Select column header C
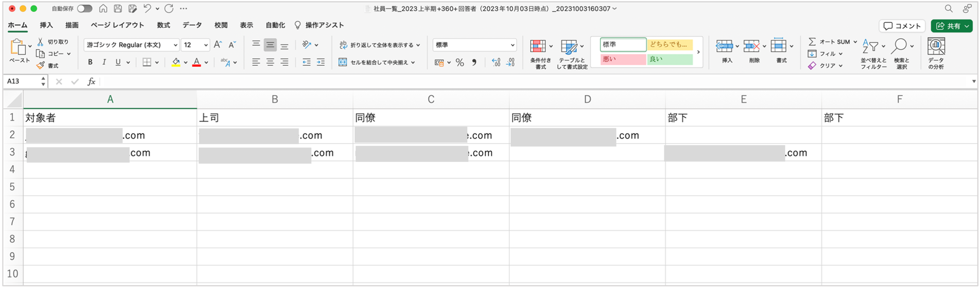The height and width of the screenshot is (288, 980). (431, 99)
